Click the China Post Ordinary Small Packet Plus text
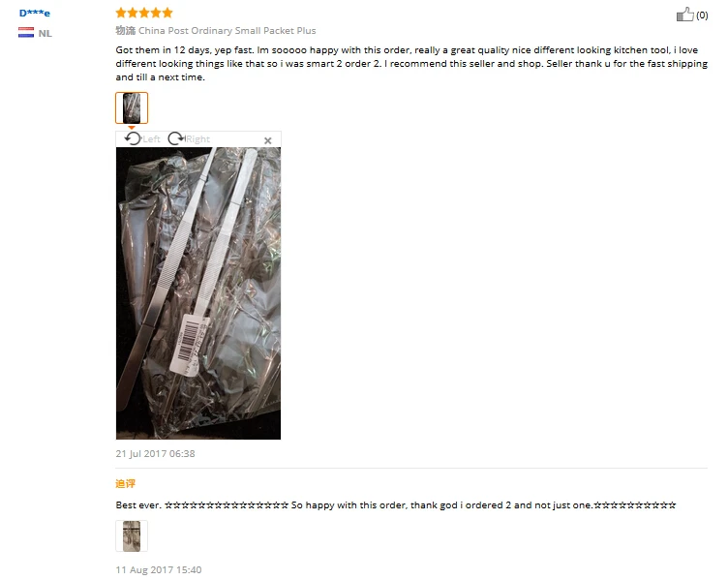Screen dimensions: 728x580 click(227, 31)
